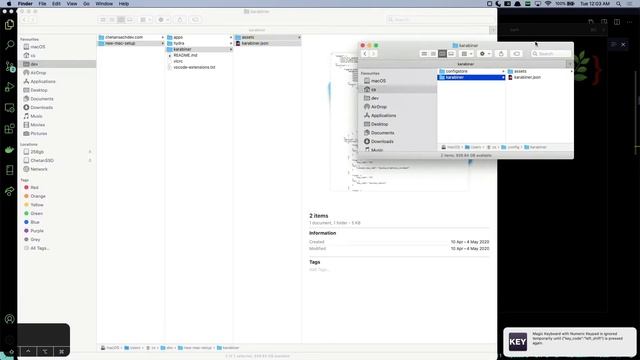Image resolution: width=640 pixels, height=360 pixels.
Task: Open group-by dropdown in background Finder window
Action: (146, 20)
